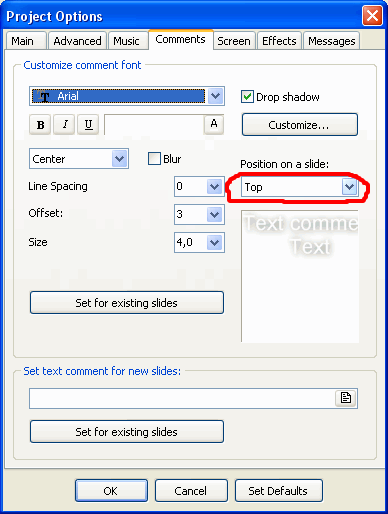Switch to the Effects tab
The height and width of the screenshot is (514, 388).
click(x=279, y=41)
